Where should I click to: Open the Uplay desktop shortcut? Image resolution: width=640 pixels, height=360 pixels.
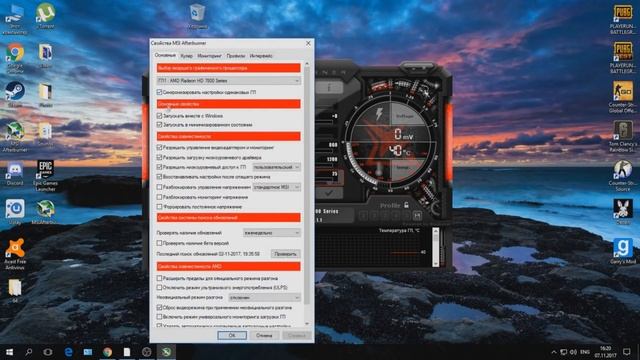tap(15, 212)
